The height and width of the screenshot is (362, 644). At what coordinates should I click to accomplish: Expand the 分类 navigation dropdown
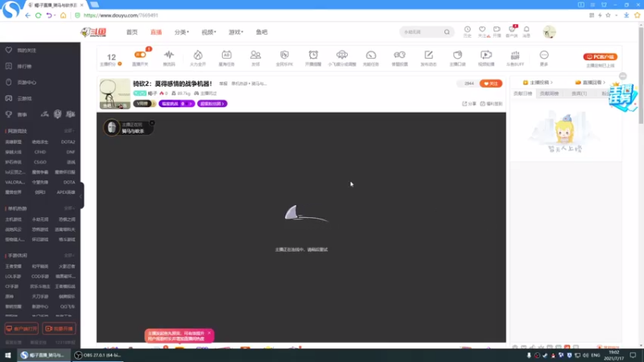pos(182,32)
